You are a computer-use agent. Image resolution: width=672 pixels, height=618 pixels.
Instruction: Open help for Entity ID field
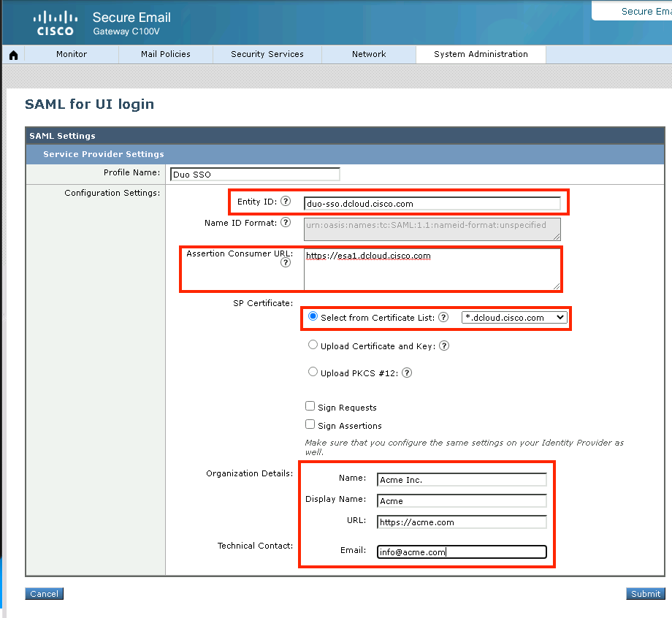point(285,202)
